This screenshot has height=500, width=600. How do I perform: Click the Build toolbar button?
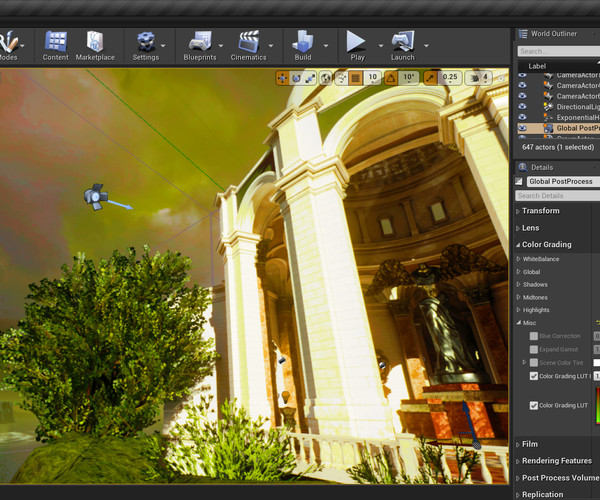tap(303, 46)
